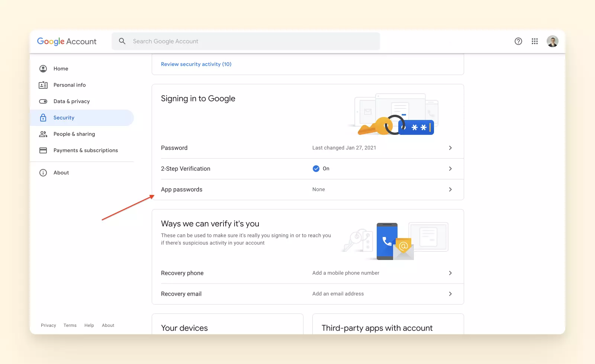This screenshot has width=595, height=364.
Task: Click the Personal info card icon
Action: 43,85
